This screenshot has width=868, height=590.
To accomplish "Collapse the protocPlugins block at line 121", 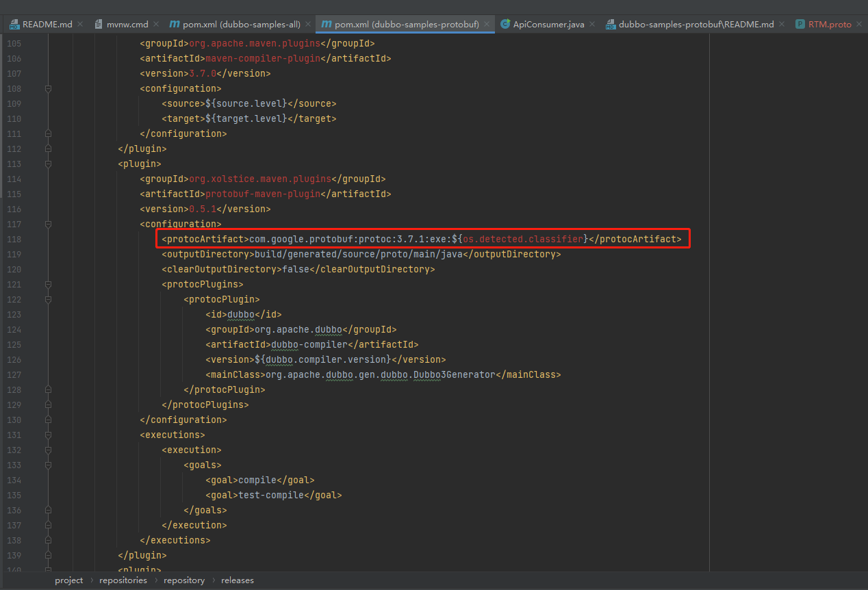I will coord(48,284).
